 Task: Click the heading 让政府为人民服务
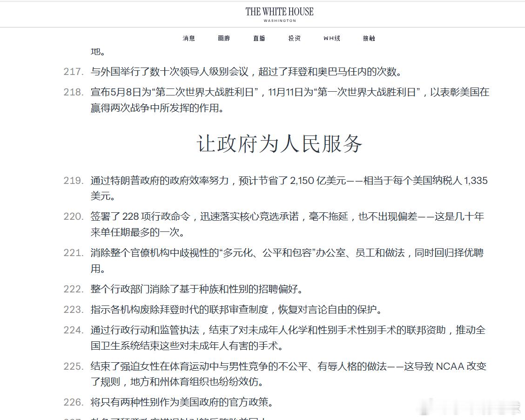click(280, 144)
